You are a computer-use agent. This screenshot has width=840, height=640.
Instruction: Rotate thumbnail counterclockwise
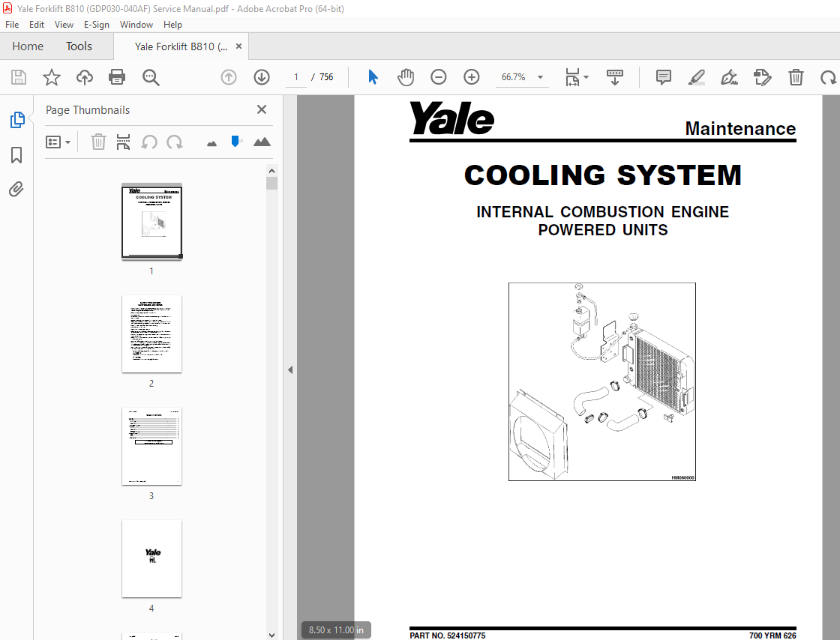pos(149,142)
